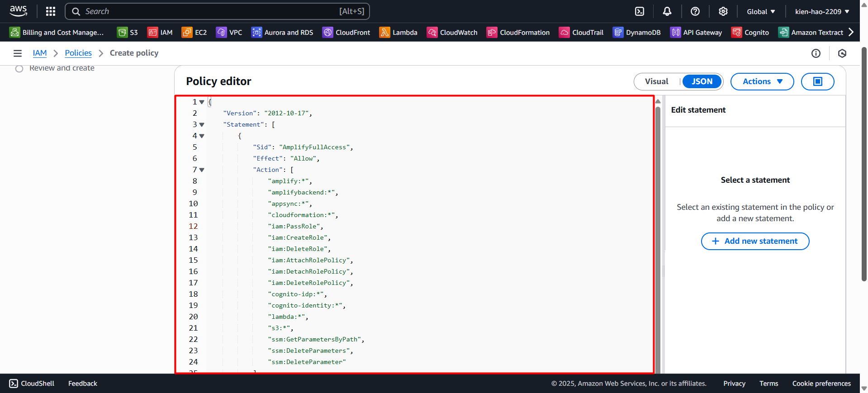The image size is (868, 393).
Task: Click the page info circle icon
Action: click(816, 53)
